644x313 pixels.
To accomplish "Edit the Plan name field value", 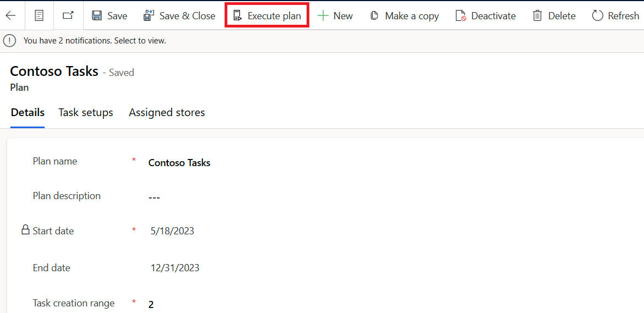I will click(179, 163).
